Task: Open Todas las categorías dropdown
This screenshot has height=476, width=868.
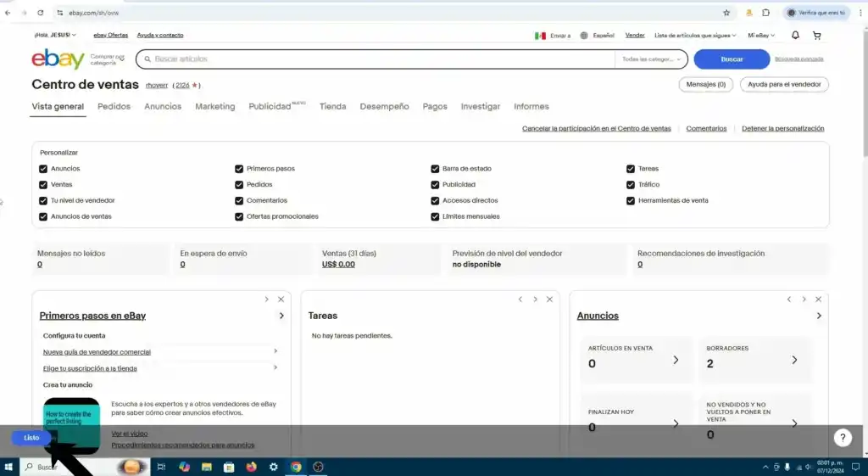Action: (651, 59)
